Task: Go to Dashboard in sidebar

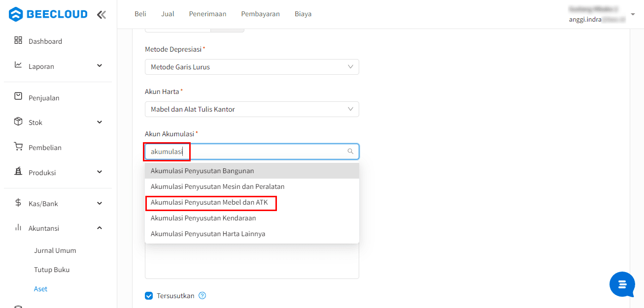Action: point(45,41)
